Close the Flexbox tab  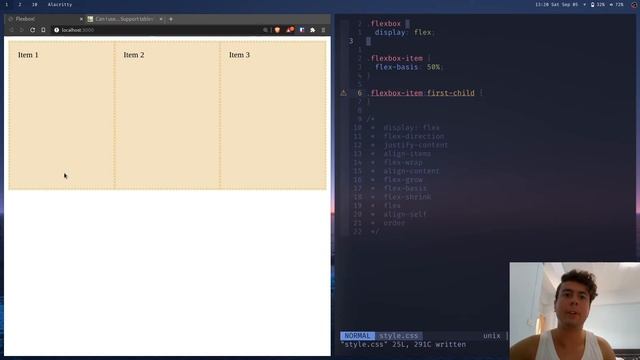pyautogui.click(x=81, y=19)
